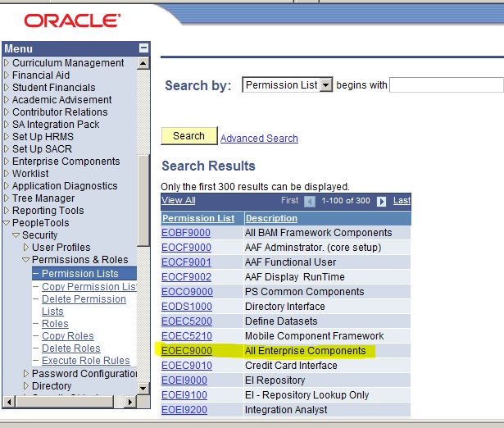Open permission list EOEC5200
The width and height of the screenshot is (504, 428).
pos(186,321)
